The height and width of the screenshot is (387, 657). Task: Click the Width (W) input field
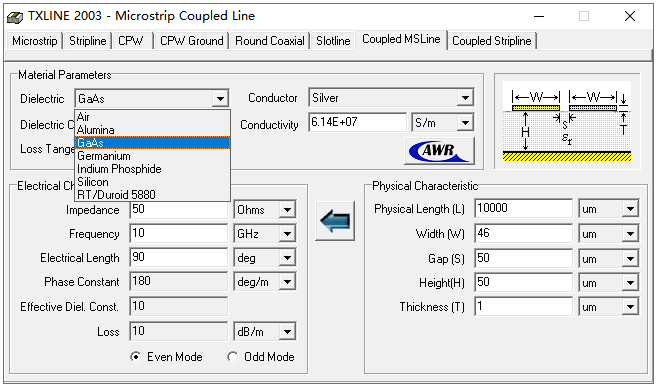pos(523,233)
